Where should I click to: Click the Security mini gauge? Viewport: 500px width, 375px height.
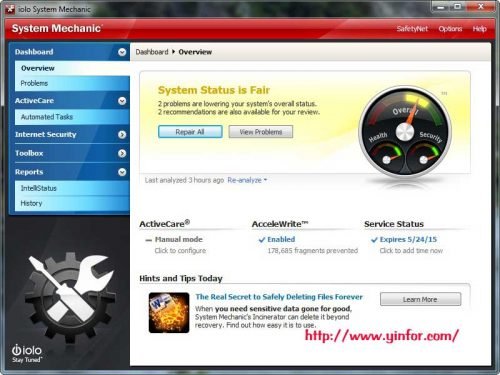click(x=424, y=156)
